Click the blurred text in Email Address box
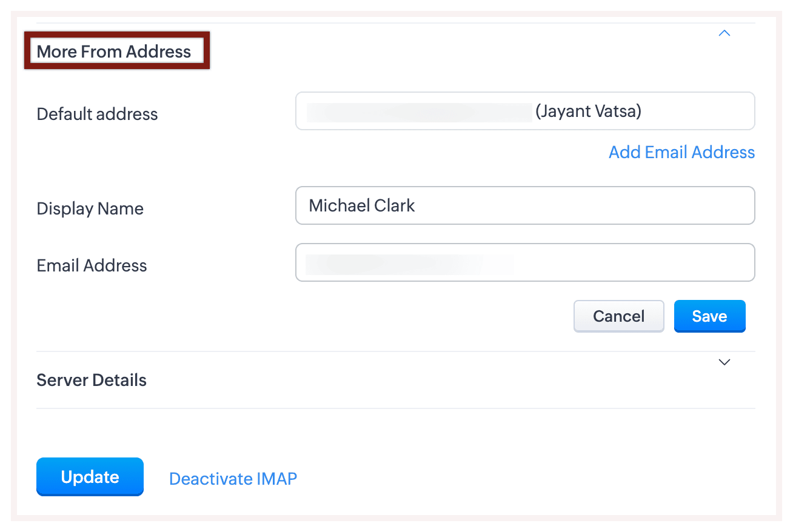Screen dimensions: 793x532 click(x=409, y=264)
